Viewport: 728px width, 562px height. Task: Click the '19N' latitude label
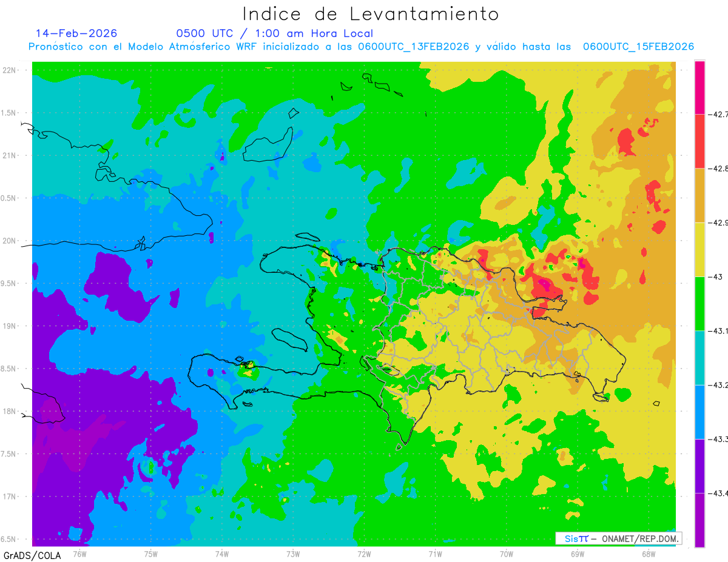click(9, 326)
